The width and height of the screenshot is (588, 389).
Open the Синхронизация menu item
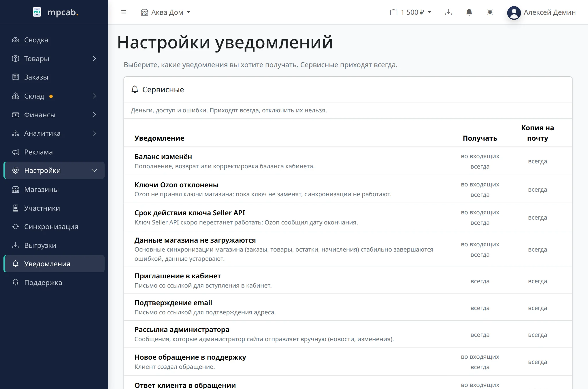54,226
